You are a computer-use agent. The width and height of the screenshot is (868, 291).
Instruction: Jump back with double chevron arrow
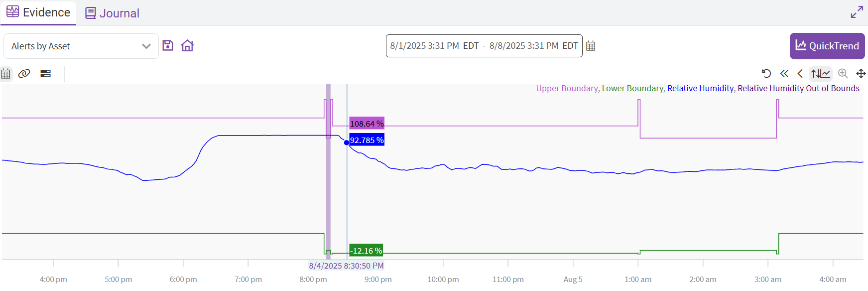click(x=784, y=74)
